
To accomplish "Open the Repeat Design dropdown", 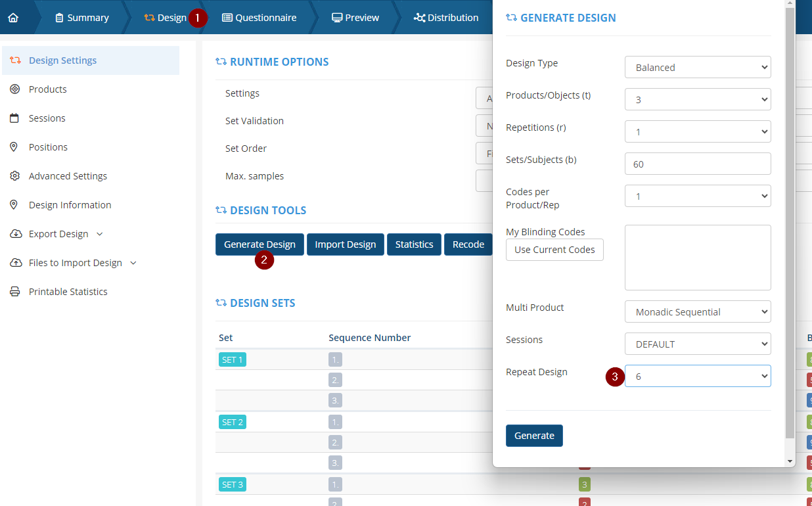I will pos(697,376).
